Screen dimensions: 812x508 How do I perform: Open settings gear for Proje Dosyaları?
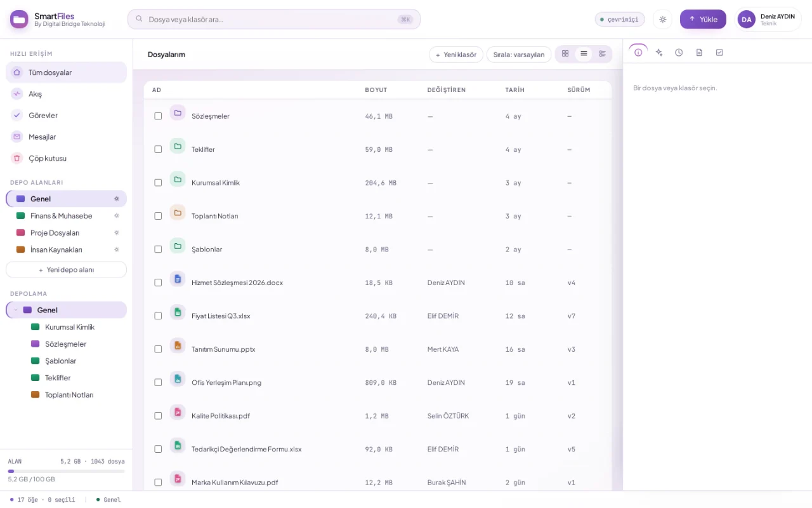(117, 232)
